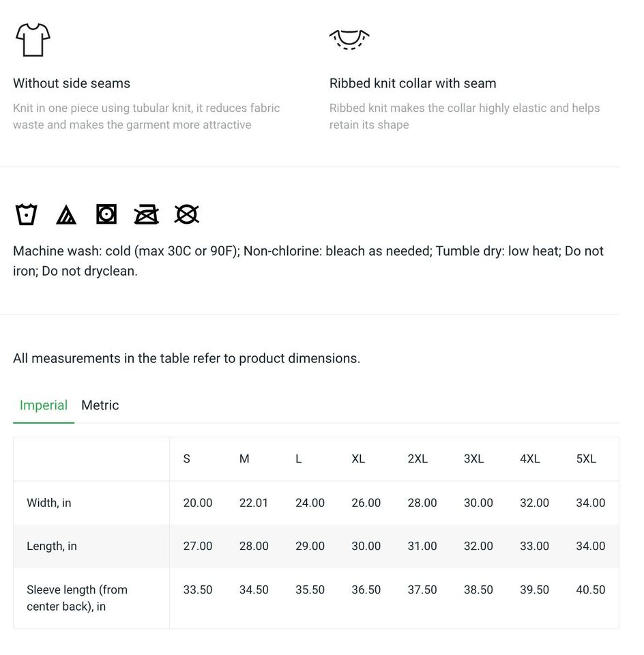Click the 'Width, in' row label
The image size is (644, 655).
pyautogui.click(x=49, y=503)
